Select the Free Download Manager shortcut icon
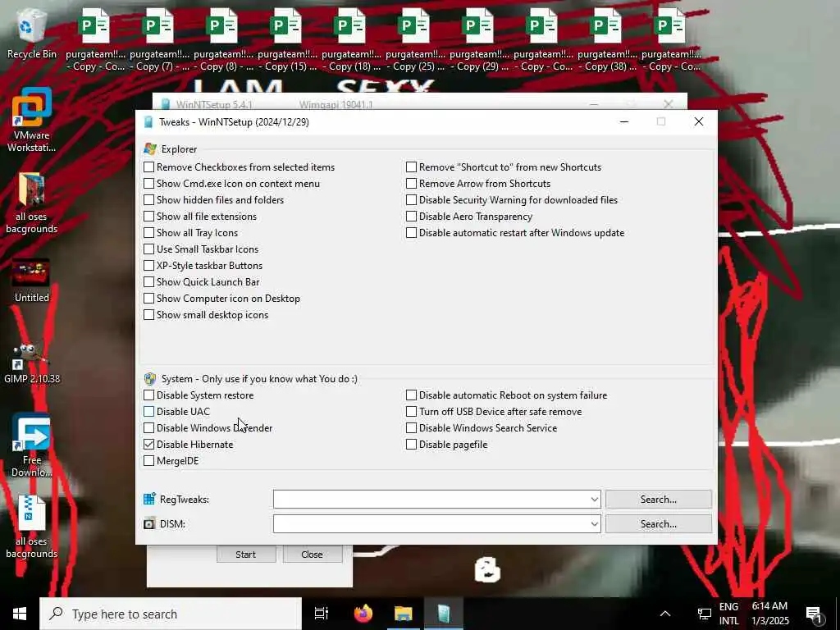The width and height of the screenshot is (840, 630). (32, 445)
